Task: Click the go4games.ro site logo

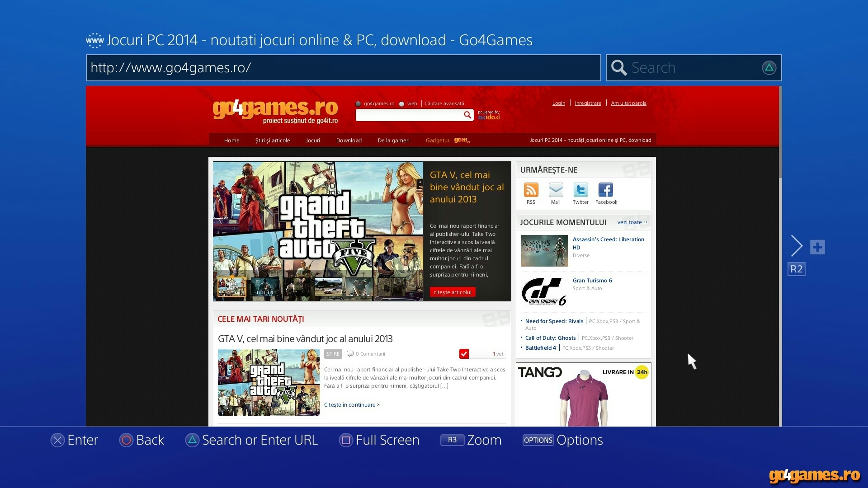Action: (x=275, y=111)
